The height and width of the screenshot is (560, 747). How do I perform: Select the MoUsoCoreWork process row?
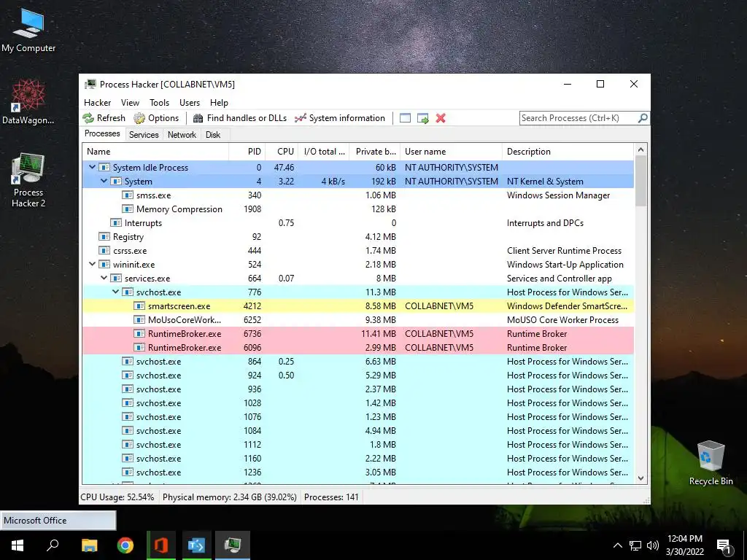coord(358,319)
